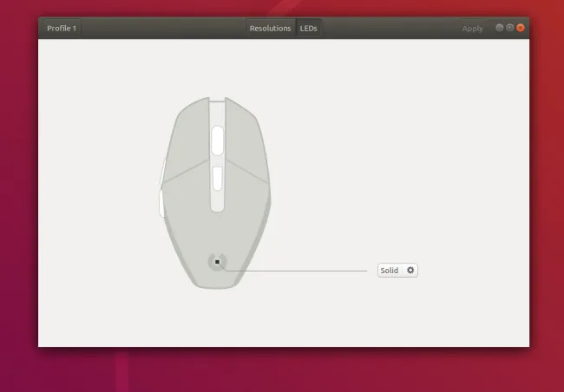Close the window with the orange button
Screen dimensions: 564x392
pyautogui.click(x=521, y=28)
